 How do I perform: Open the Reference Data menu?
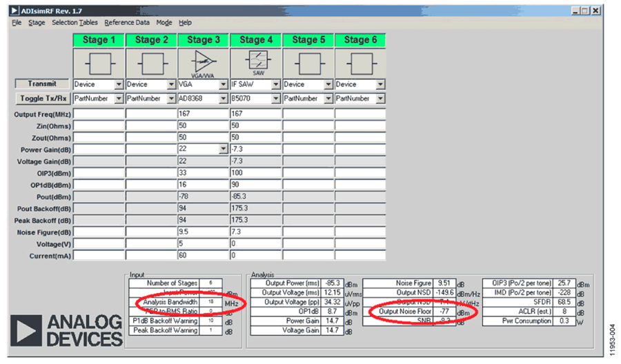127,23
